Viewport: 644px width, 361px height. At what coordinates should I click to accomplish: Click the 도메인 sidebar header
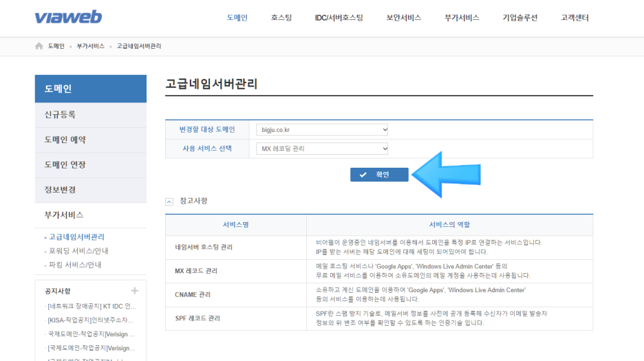[x=91, y=89]
